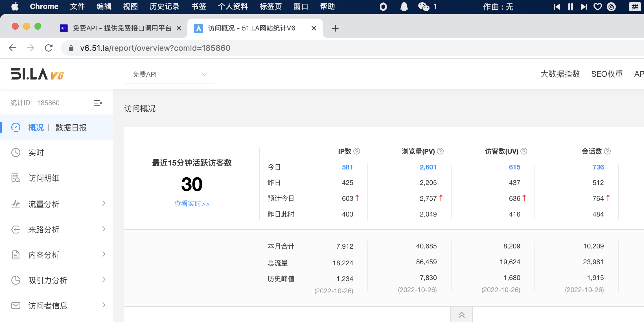
Task: Toggle the sidebar collapse control near 统计ID
Action: click(98, 103)
